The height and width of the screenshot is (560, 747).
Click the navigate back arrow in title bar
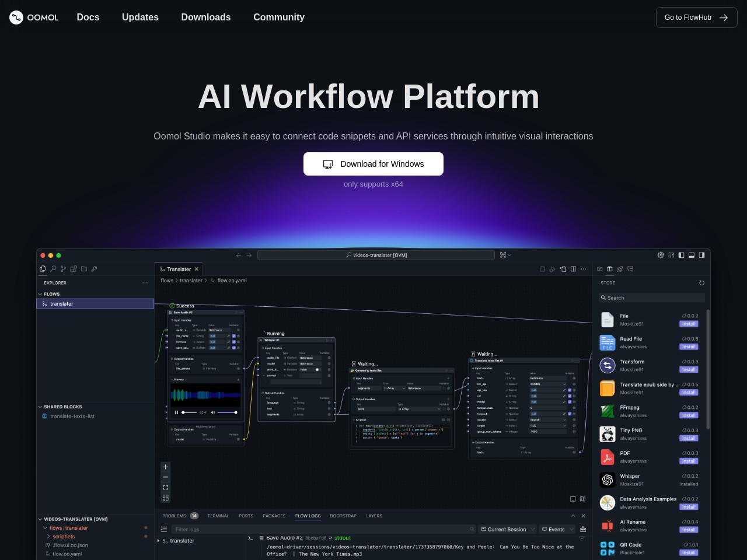tap(238, 255)
